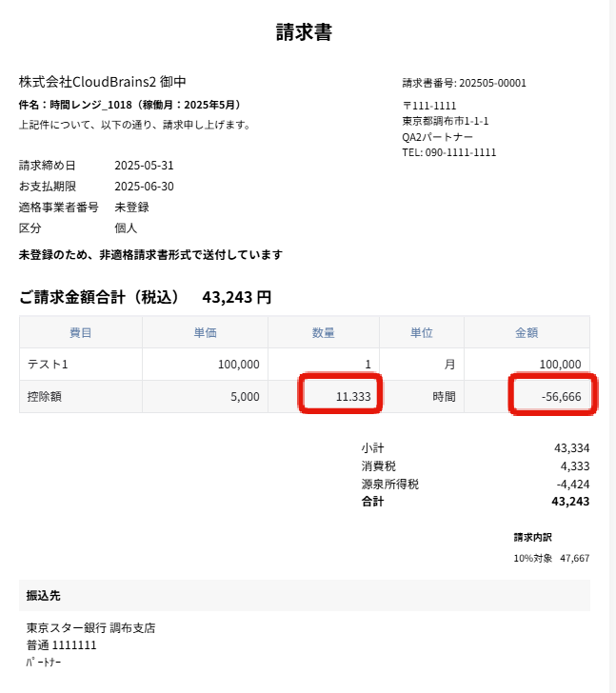
Task: Click the 金額 column header
Action: tap(527, 332)
